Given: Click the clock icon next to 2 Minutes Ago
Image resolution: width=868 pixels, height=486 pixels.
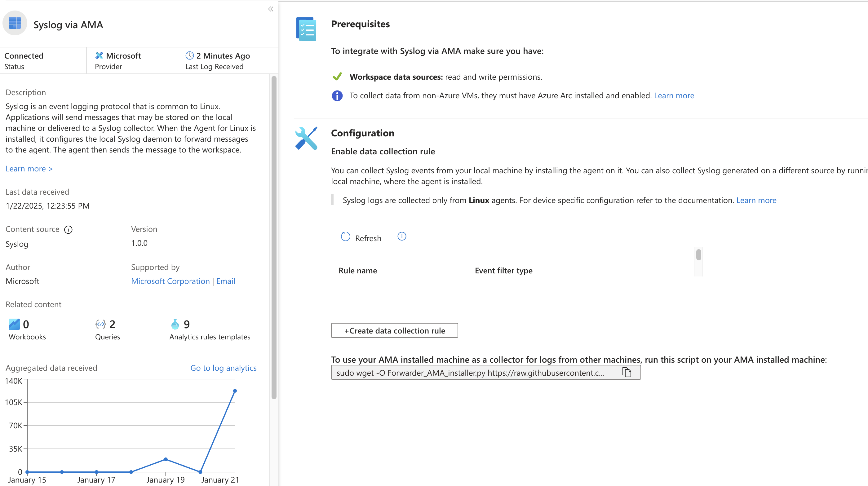Looking at the screenshot, I should tap(190, 55).
